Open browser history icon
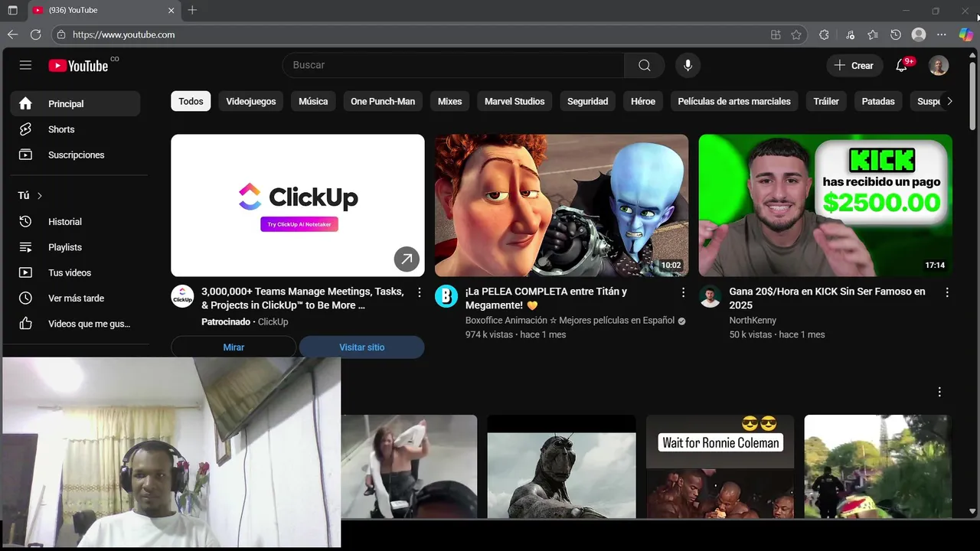Image resolution: width=980 pixels, height=551 pixels. coord(896,34)
